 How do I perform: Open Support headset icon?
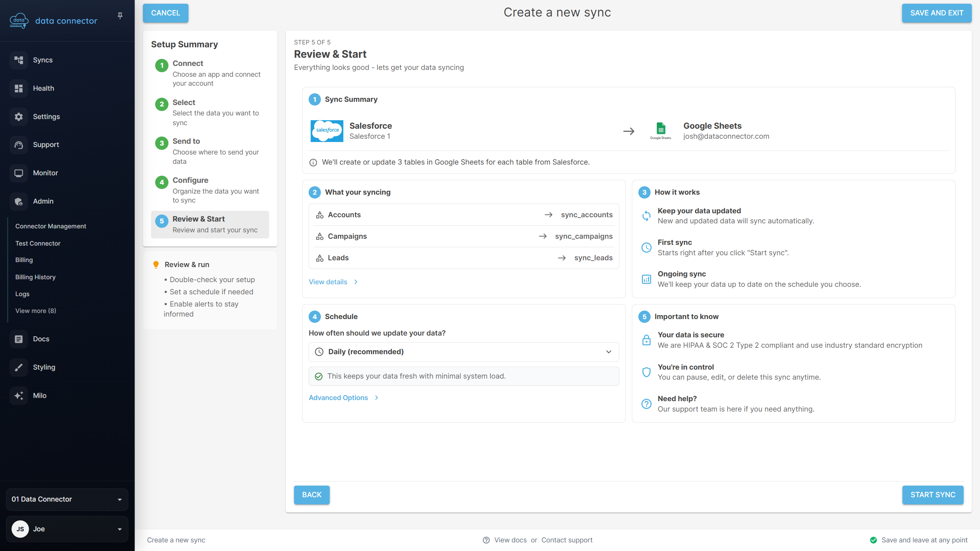click(x=19, y=145)
